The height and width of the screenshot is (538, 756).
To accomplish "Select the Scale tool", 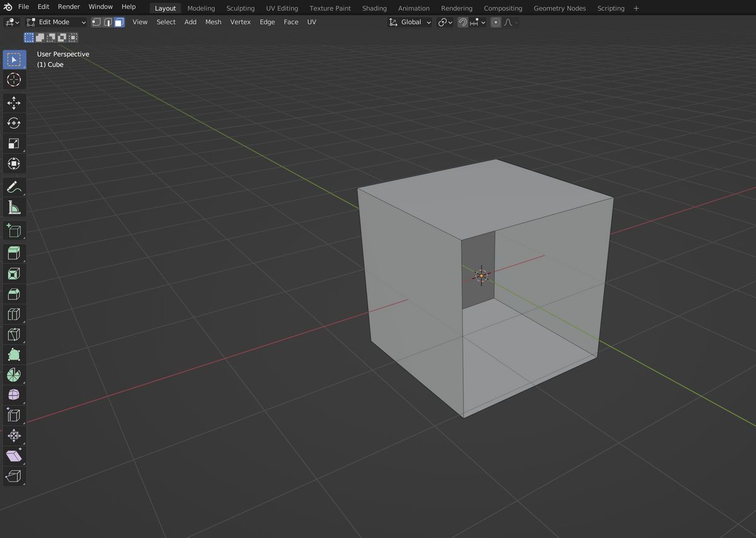I will point(14,144).
